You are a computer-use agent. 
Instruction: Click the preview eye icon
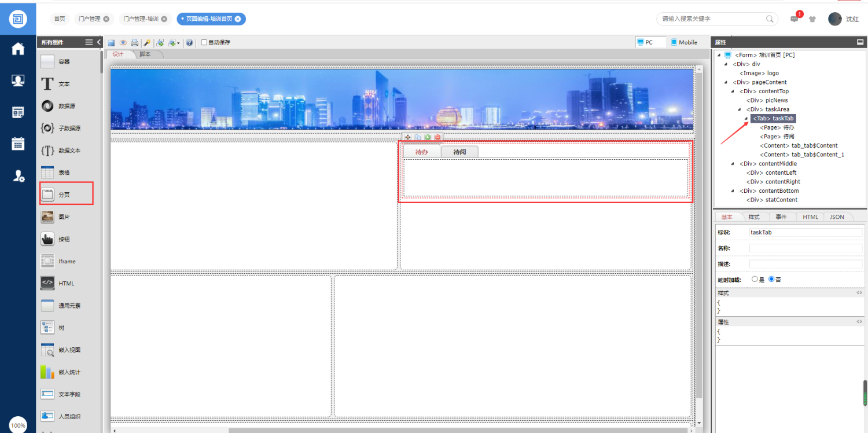123,42
